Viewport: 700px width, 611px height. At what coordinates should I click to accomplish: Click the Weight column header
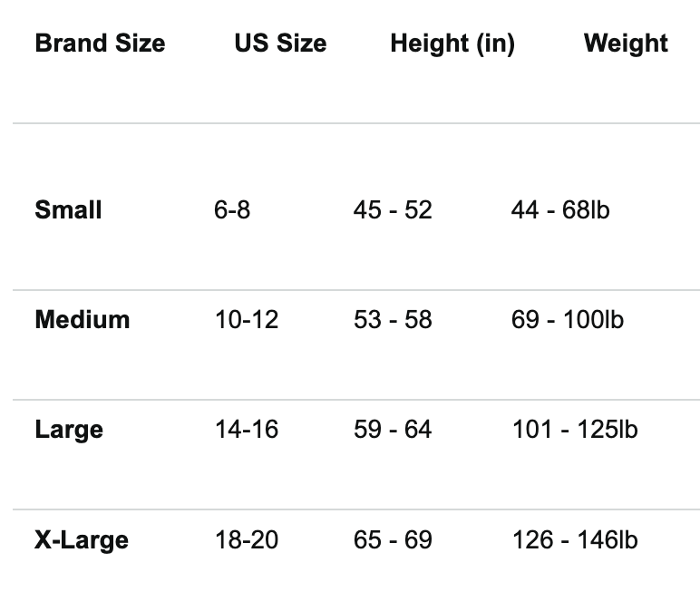point(626,44)
